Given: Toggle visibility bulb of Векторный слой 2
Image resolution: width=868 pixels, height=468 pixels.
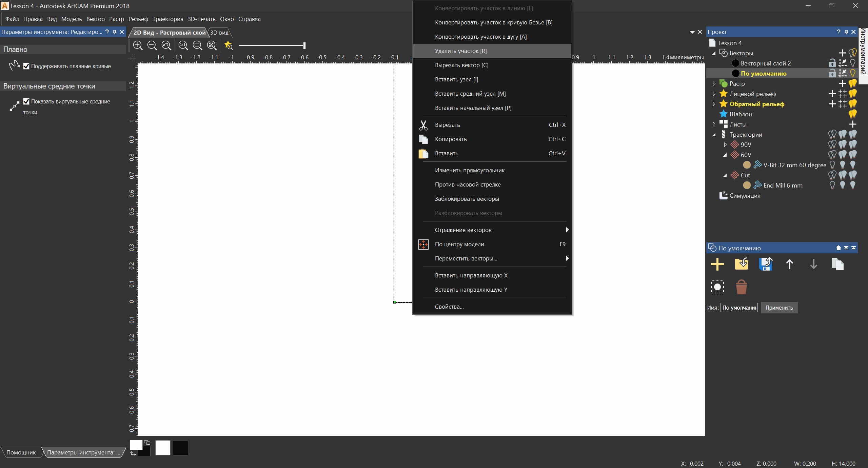Looking at the screenshot, I should coord(853,63).
